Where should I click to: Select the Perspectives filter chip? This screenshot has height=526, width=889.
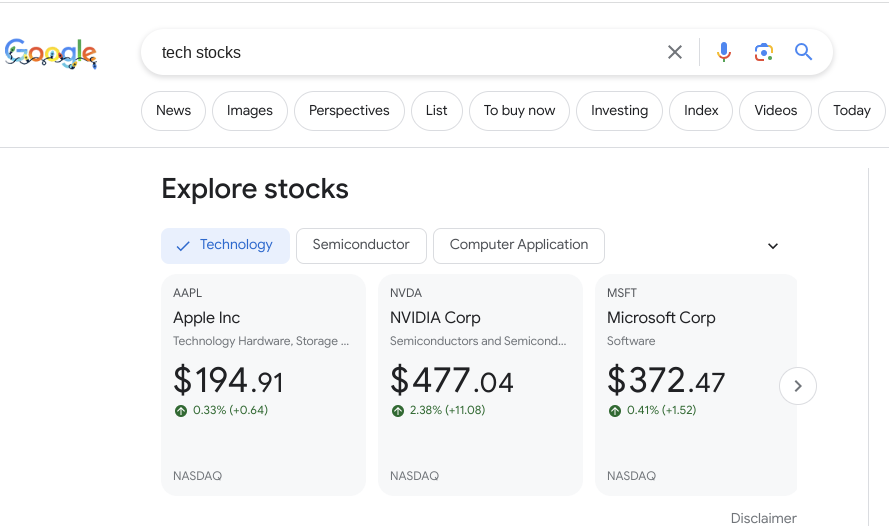349,111
